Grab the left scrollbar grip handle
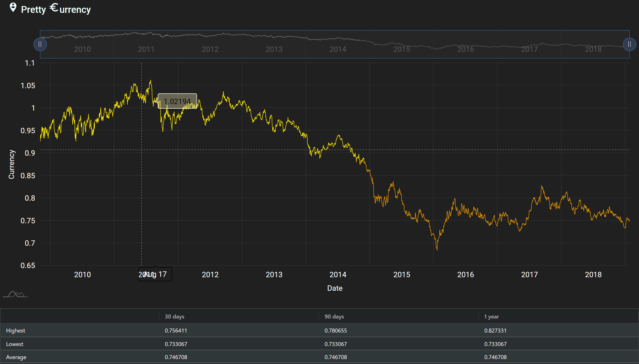 tap(40, 45)
